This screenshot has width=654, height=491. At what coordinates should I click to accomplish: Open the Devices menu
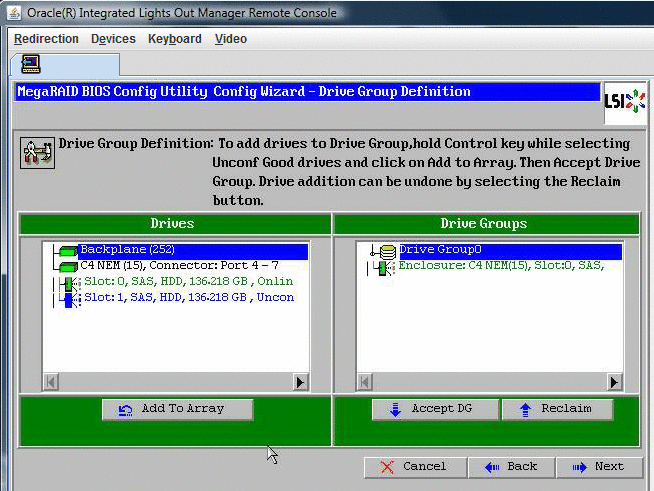(x=113, y=39)
